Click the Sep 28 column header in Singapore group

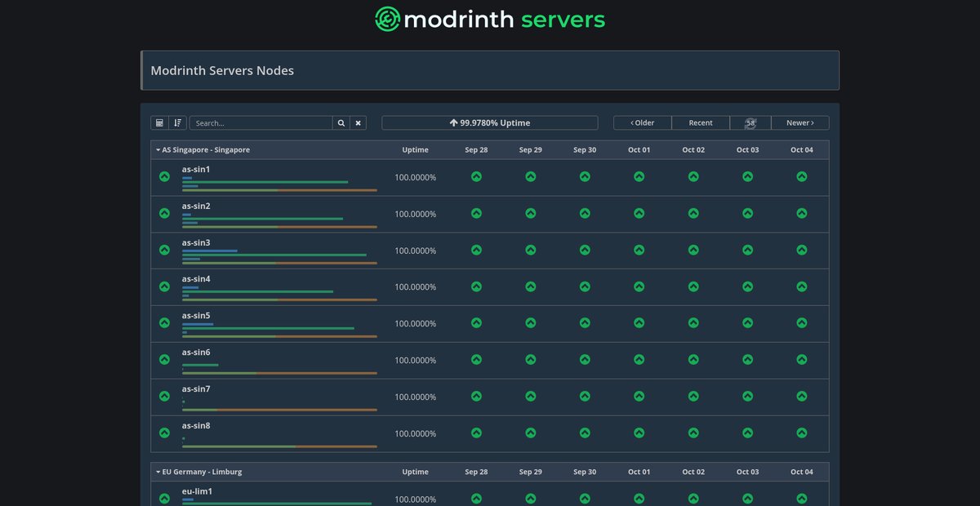coord(476,150)
